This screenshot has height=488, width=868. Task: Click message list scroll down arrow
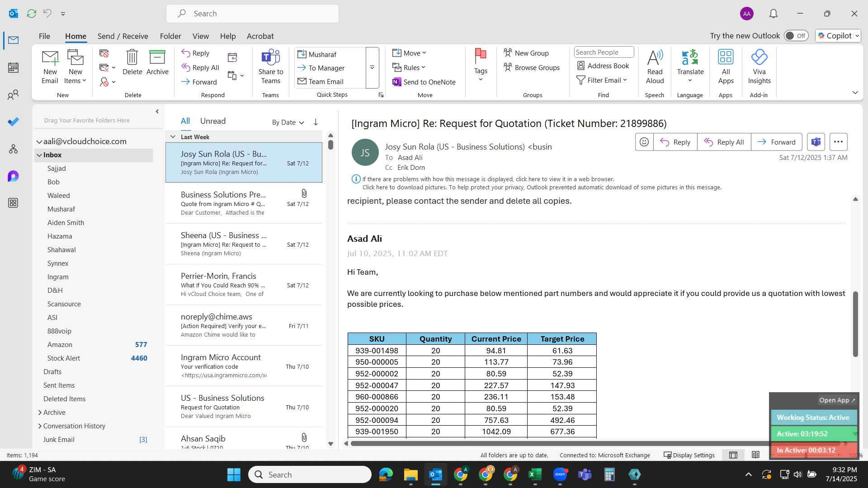click(x=330, y=444)
